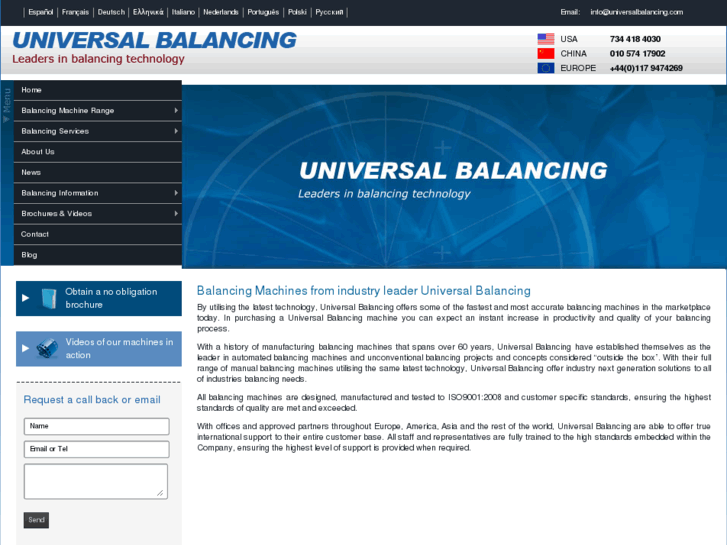727x545 pixels.
Task: Switch language to Русский
Action: tap(329, 12)
